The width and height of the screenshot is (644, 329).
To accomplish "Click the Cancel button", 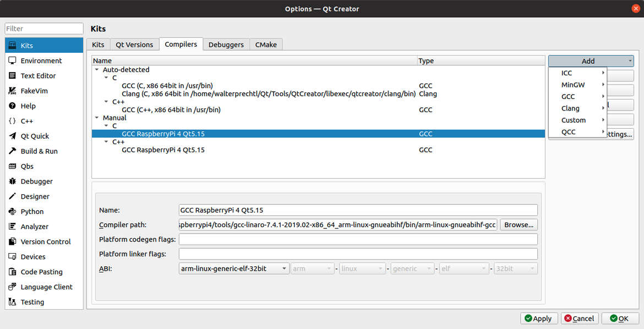I will pos(580,319).
